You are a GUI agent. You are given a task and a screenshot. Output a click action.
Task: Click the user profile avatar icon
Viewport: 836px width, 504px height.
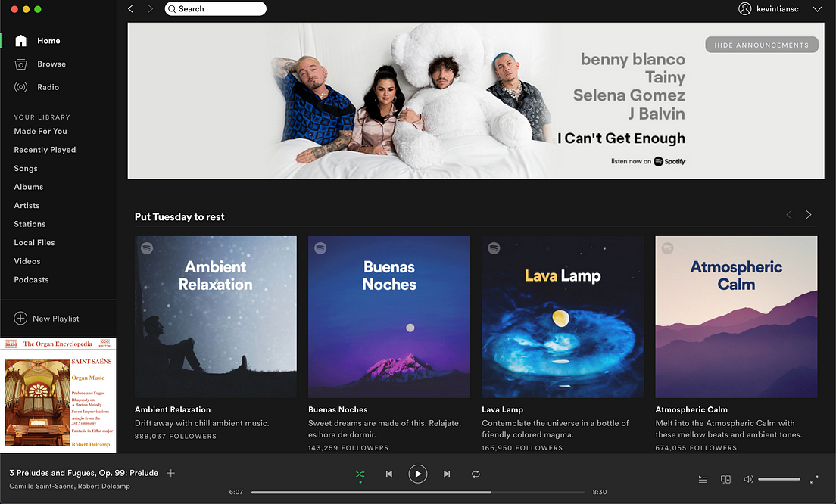click(x=745, y=8)
